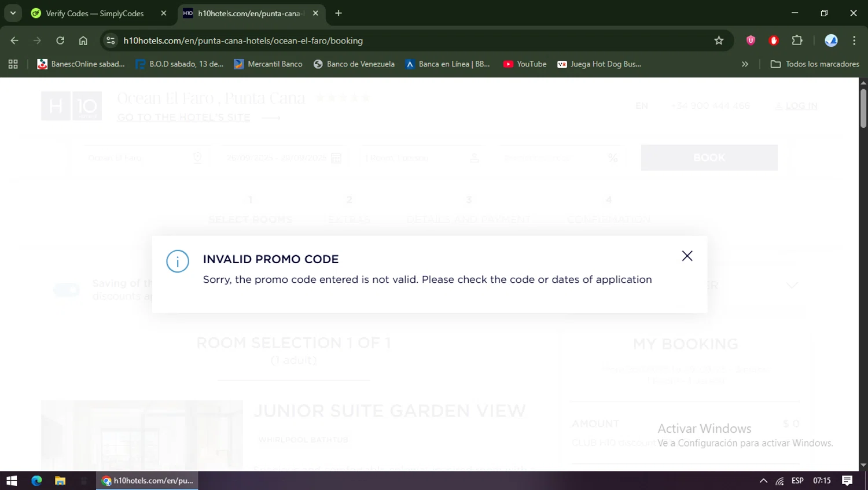Switch to Verify Codes — SimplyCodes tab
Screen dimensions: 868x490
click(94, 13)
